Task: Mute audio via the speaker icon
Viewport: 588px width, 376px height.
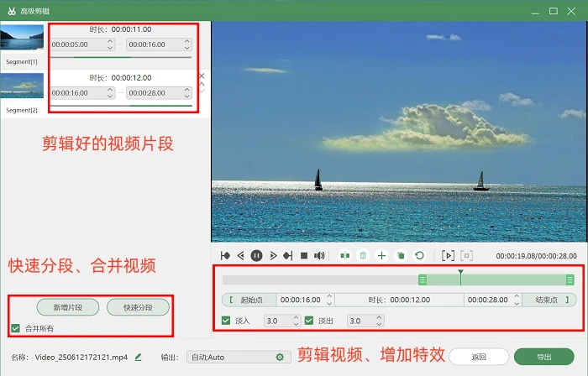Action: [x=319, y=256]
